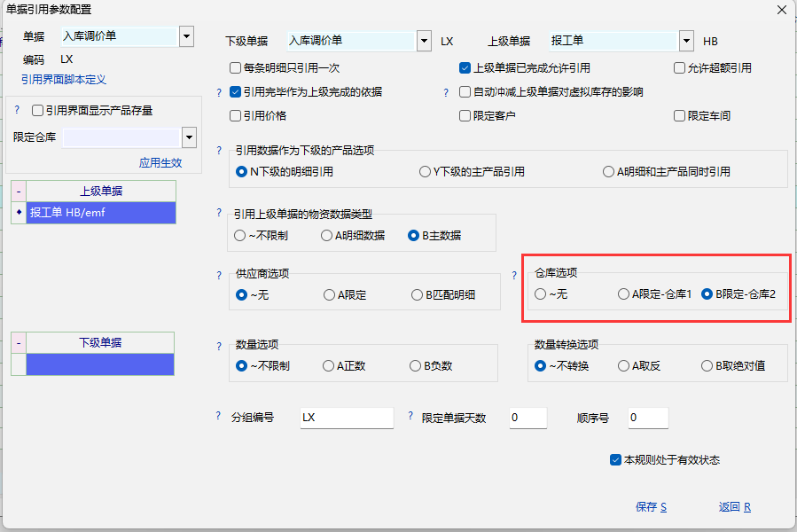Expand the 上级单据 报工单 dropdown
Viewport: 797px width, 532px height.
(686, 41)
